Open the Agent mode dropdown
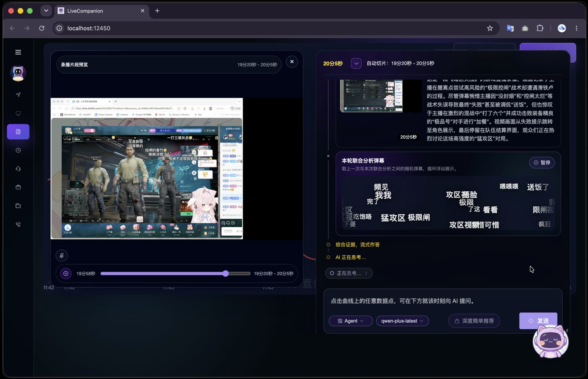Screen dimensions: 588x379 tap(351, 321)
